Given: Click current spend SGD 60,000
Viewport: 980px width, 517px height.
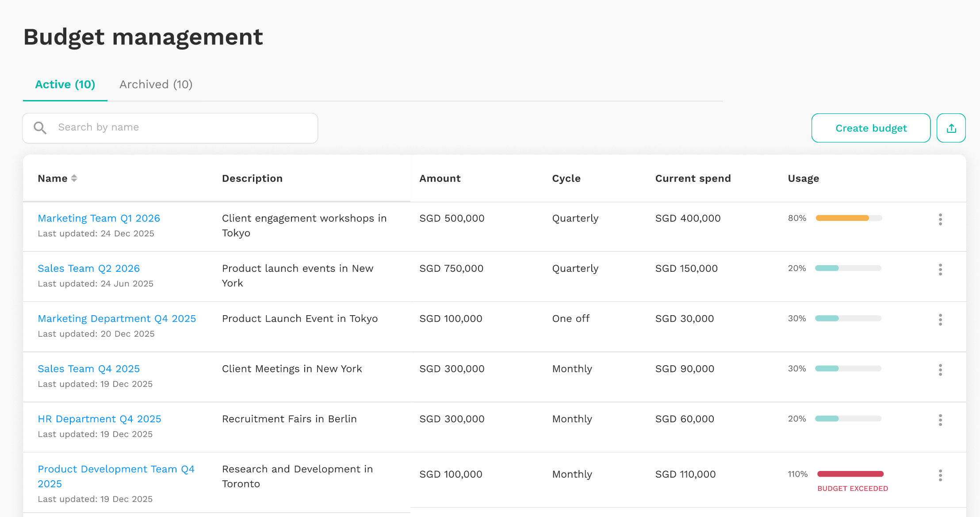Looking at the screenshot, I should 685,419.
